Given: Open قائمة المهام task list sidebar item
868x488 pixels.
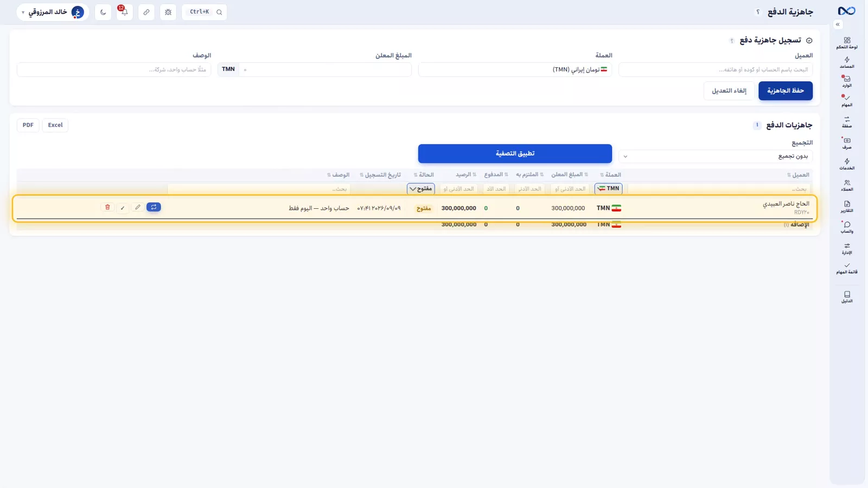Looking at the screenshot, I should point(847,268).
